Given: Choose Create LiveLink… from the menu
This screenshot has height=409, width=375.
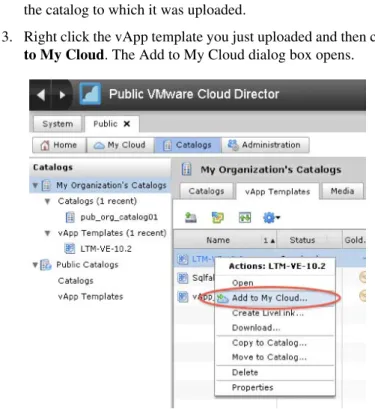Looking at the screenshot, I should point(275,313).
